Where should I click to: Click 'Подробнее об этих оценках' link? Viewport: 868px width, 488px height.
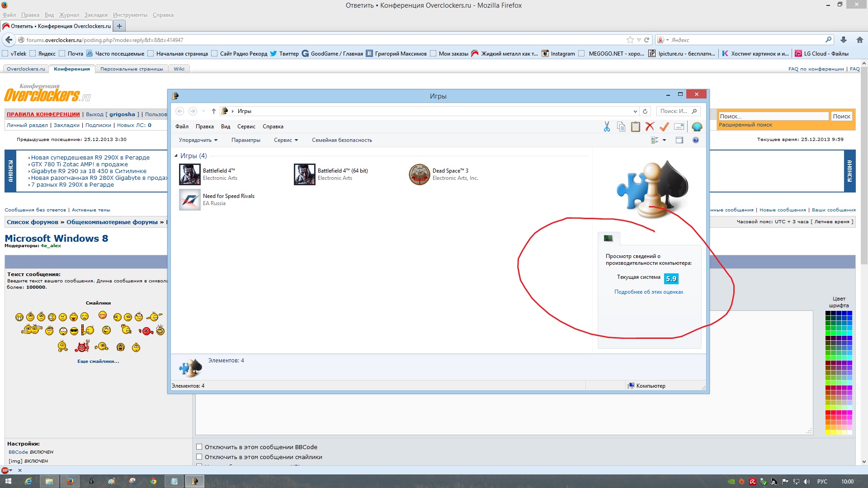pos(648,292)
